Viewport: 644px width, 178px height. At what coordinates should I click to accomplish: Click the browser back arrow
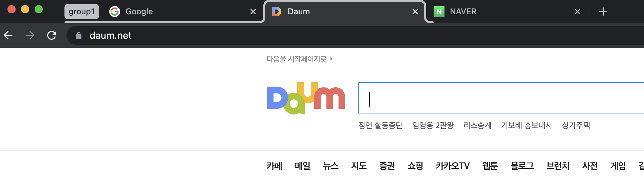click(8, 35)
